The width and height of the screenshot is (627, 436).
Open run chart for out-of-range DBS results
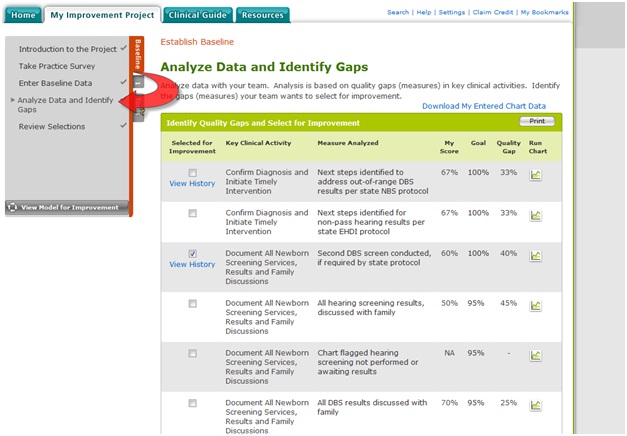tap(535, 175)
